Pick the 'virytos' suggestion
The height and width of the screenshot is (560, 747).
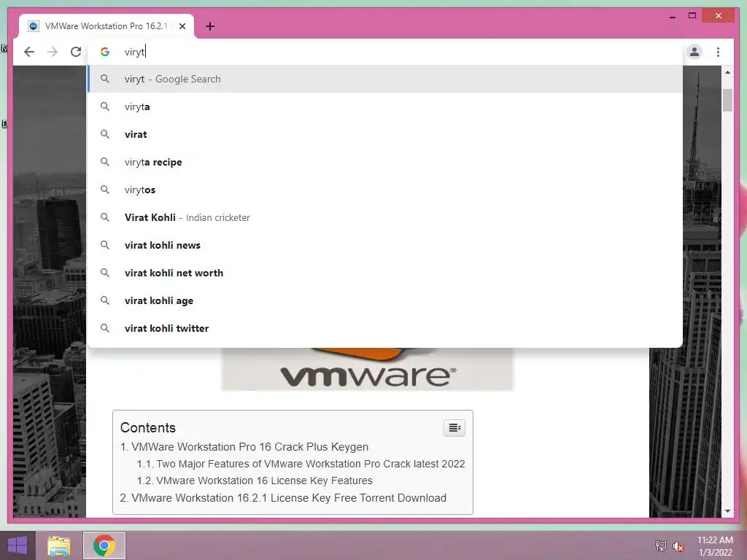click(385, 190)
